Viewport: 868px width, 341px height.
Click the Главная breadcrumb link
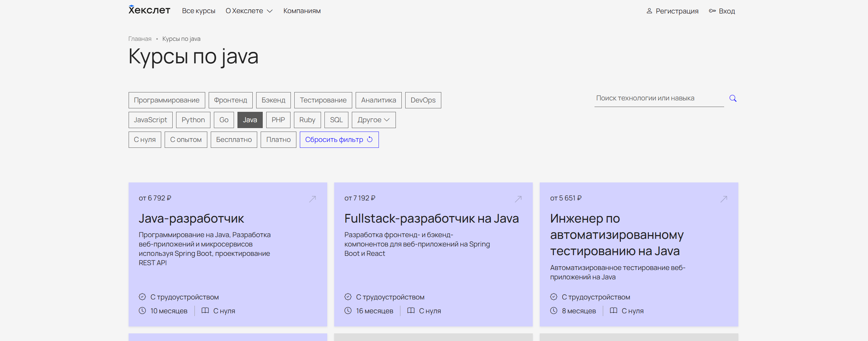140,39
